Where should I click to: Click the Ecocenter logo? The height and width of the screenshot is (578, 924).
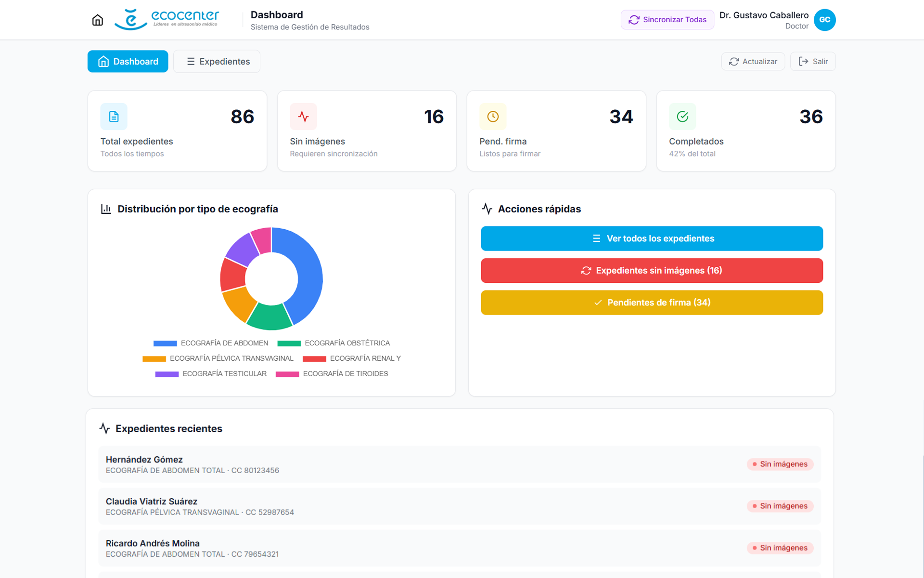[x=167, y=20]
